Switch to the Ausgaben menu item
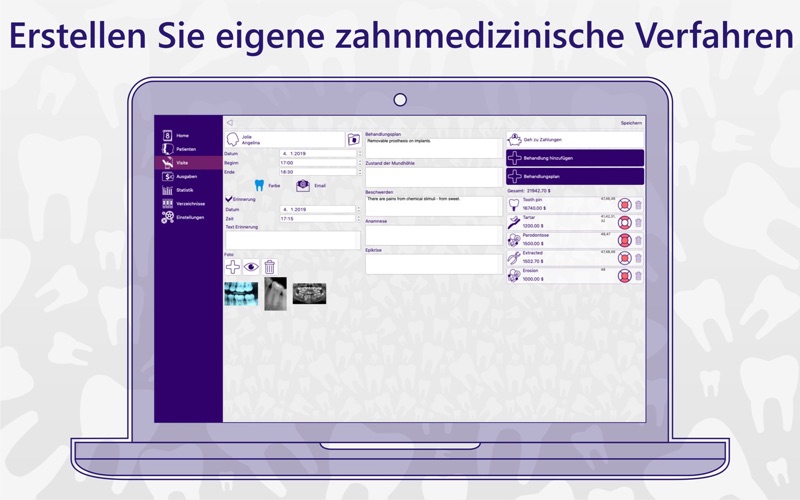The width and height of the screenshot is (800, 500). 186,177
